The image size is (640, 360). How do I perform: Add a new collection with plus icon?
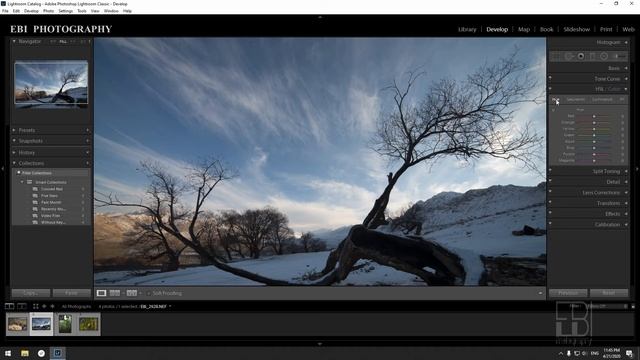pyautogui.click(x=87, y=163)
